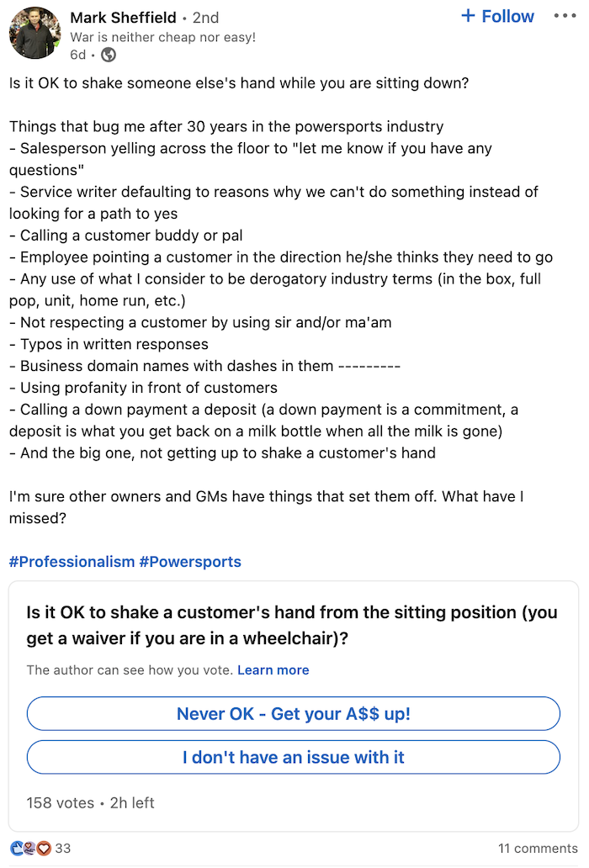Click the Follow button for Mark Sheffield

(x=497, y=17)
